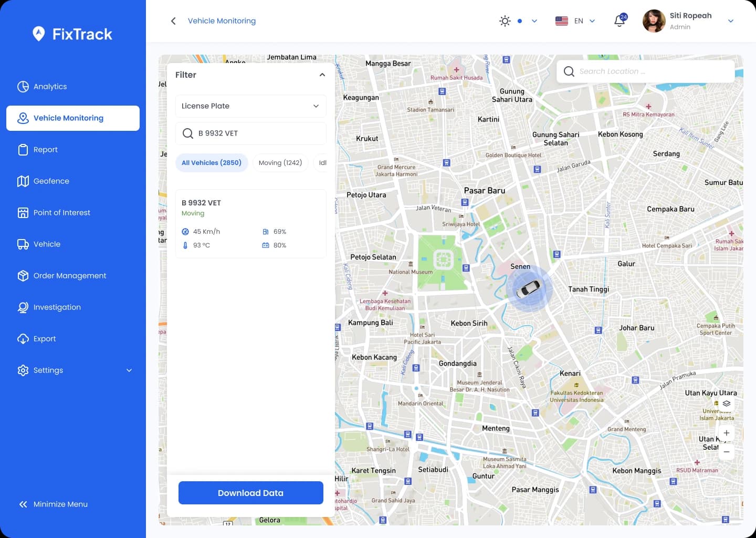Screen dimensions: 756x538
Task: Click the Moving status label
Action: (193, 213)
